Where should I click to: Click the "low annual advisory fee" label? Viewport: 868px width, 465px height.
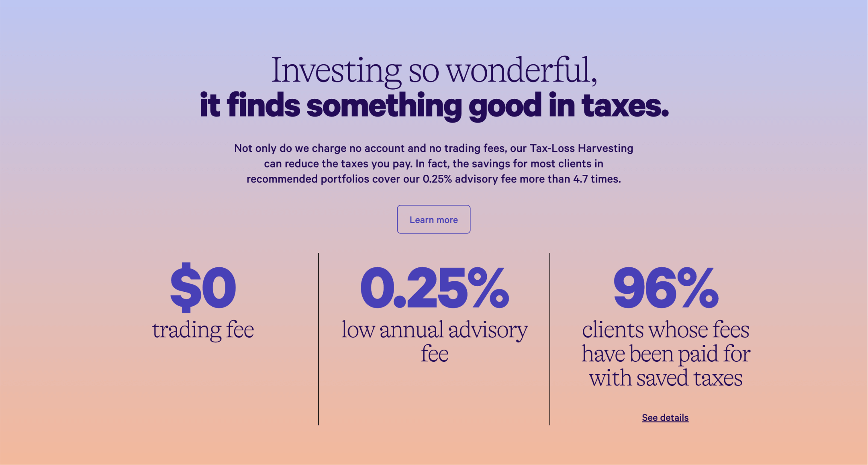434,341
